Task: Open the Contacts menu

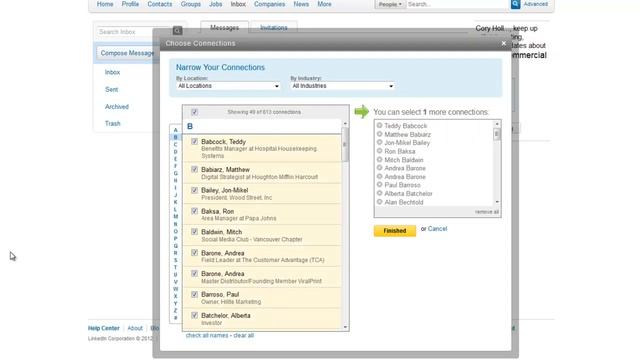Action: tap(160, 4)
